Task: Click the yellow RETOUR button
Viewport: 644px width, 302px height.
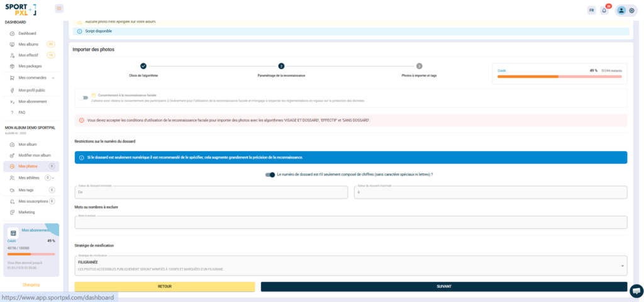Action: (164, 286)
